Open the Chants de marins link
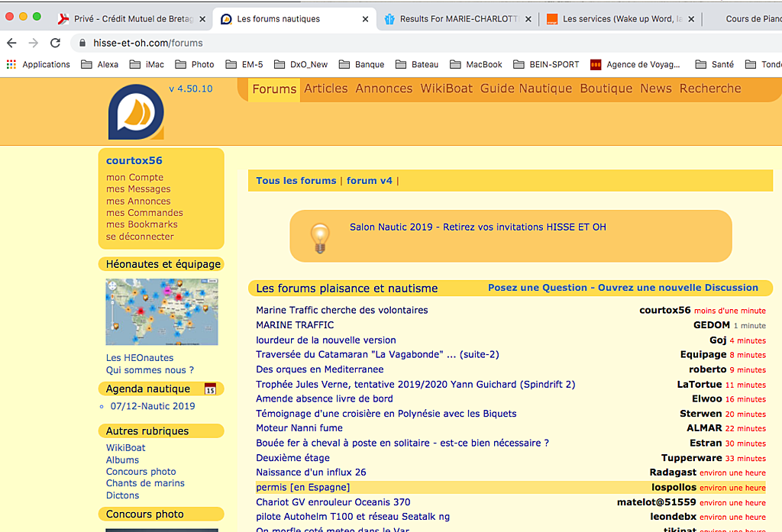The width and height of the screenshot is (782, 532). point(145,483)
